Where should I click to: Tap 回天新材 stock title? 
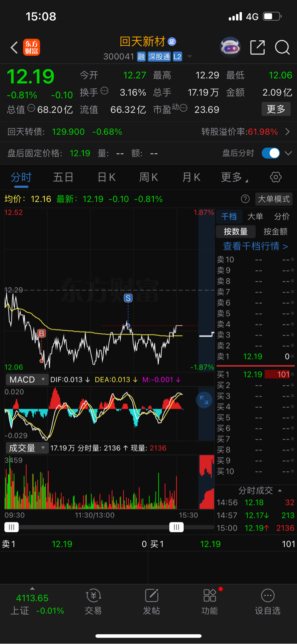(x=143, y=41)
